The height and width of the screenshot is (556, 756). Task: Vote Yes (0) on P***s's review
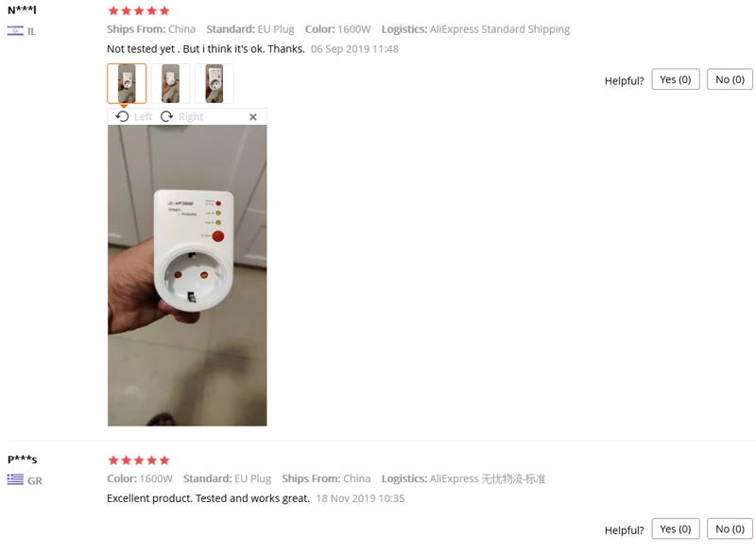pyautogui.click(x=676, y=529)
